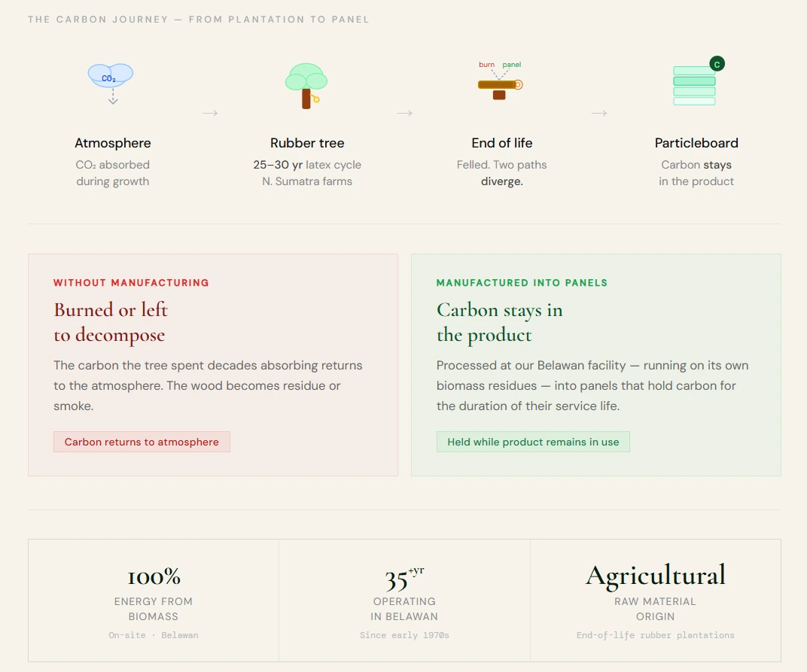Click the 'Held while product remains in use' tag

pos(533,442)
